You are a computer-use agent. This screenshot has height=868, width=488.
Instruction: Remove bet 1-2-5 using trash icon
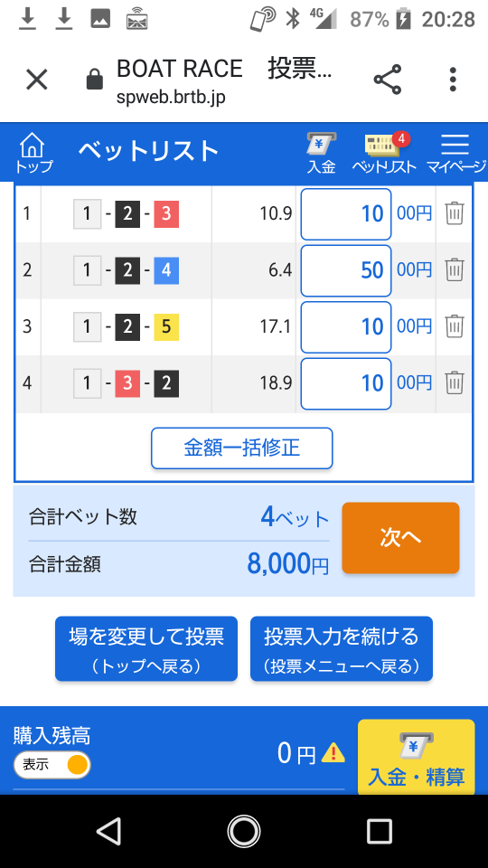455,326
